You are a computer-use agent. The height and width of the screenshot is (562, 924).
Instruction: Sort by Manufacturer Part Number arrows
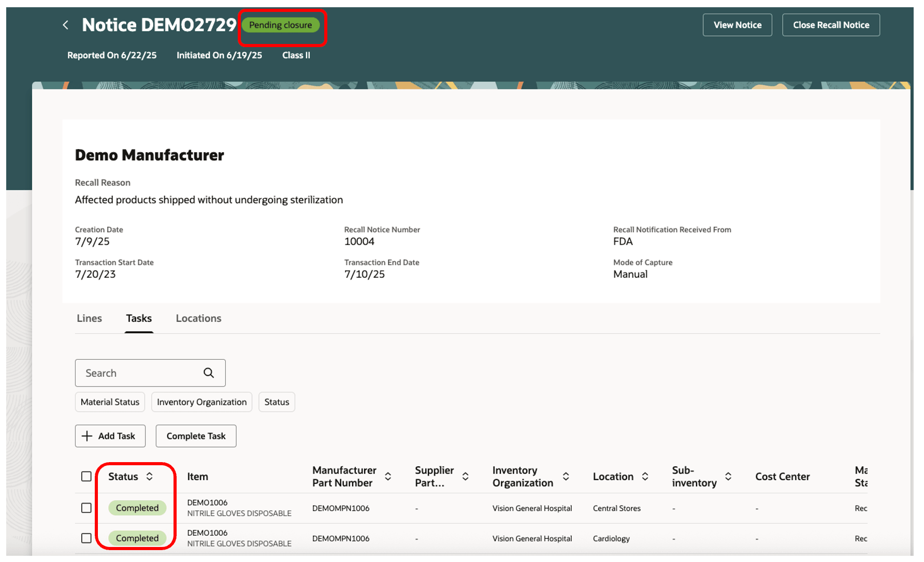tap(388, 477)
